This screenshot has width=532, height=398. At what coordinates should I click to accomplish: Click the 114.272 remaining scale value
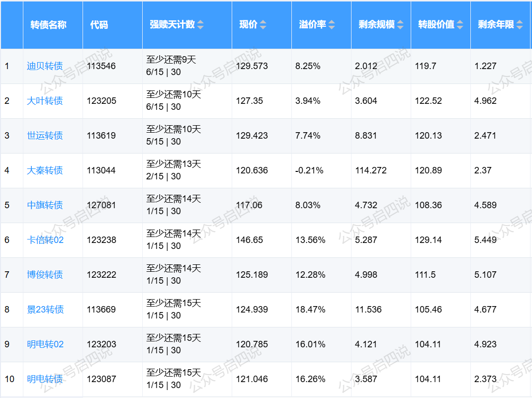tap(371, 170)
